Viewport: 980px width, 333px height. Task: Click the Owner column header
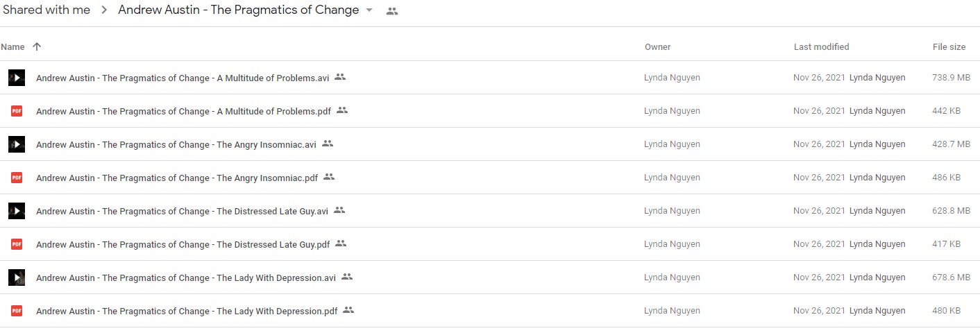coord(657,47)
